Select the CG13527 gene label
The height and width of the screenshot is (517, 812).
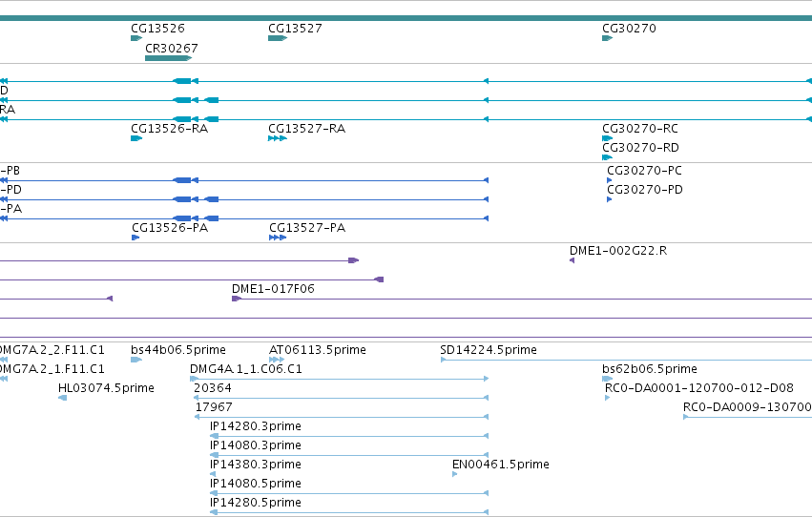coord(295,28)
